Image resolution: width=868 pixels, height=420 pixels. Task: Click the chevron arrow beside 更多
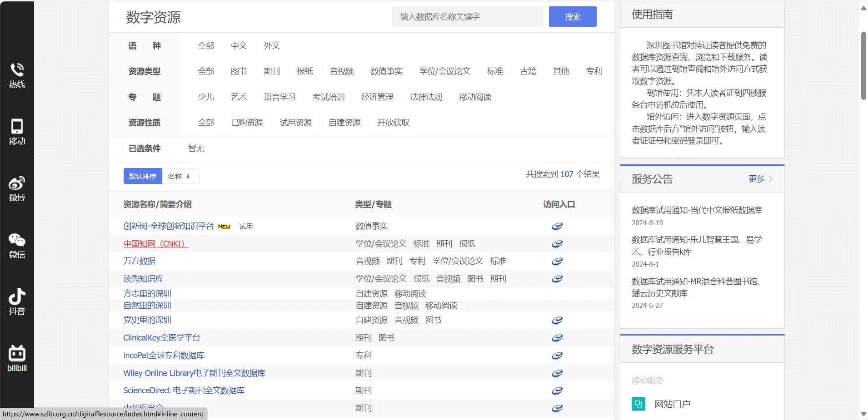tap(771, 179)
